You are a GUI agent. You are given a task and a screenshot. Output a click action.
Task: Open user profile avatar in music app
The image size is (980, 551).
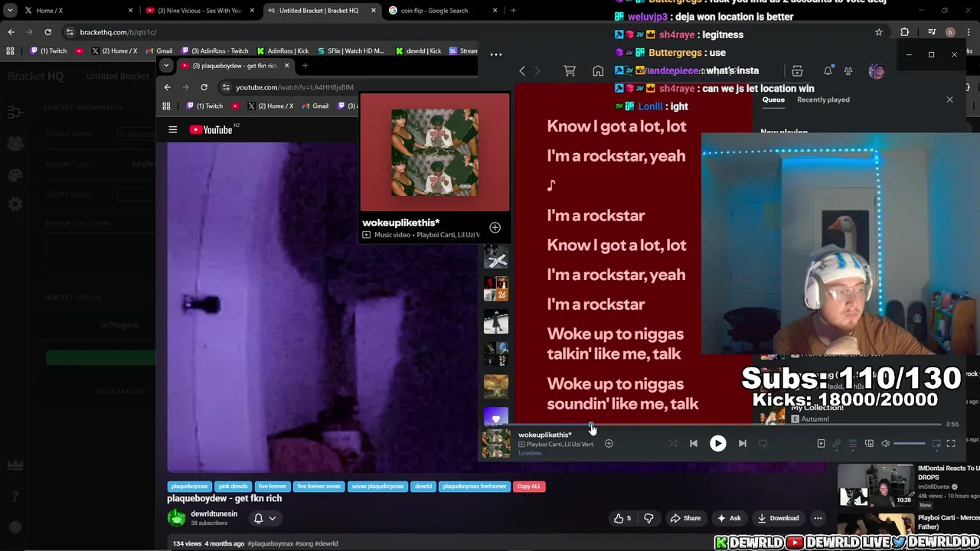tap(877, 71)
